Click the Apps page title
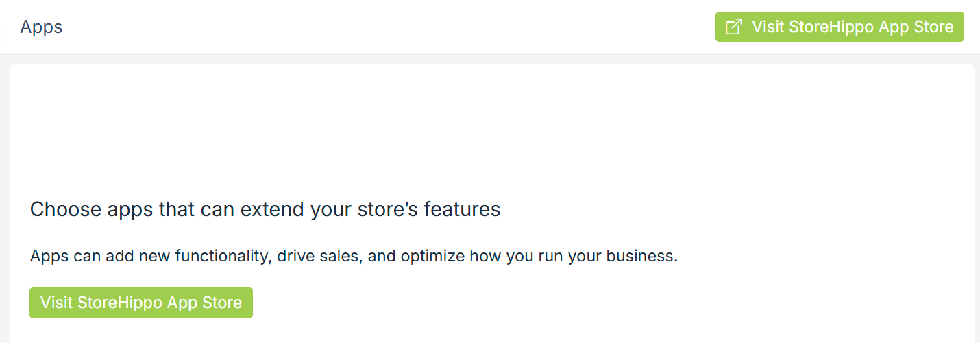 pyautogui.click(x=41, y=27)
